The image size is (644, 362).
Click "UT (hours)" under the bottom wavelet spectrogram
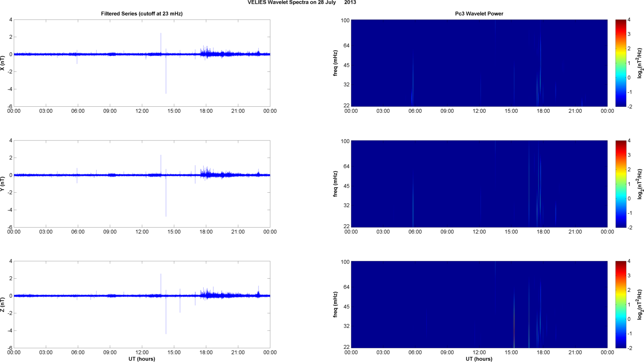click(479, 359)
